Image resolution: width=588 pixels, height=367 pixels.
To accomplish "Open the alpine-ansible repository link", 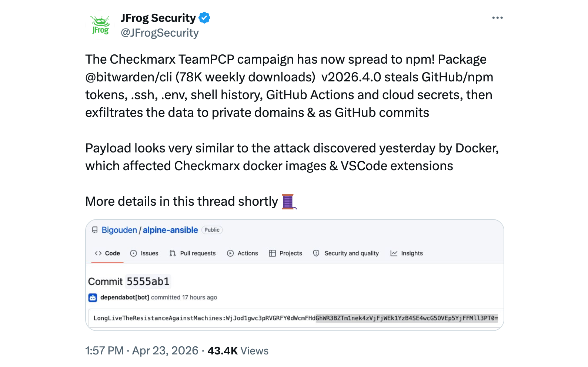I will coord(170,230).
